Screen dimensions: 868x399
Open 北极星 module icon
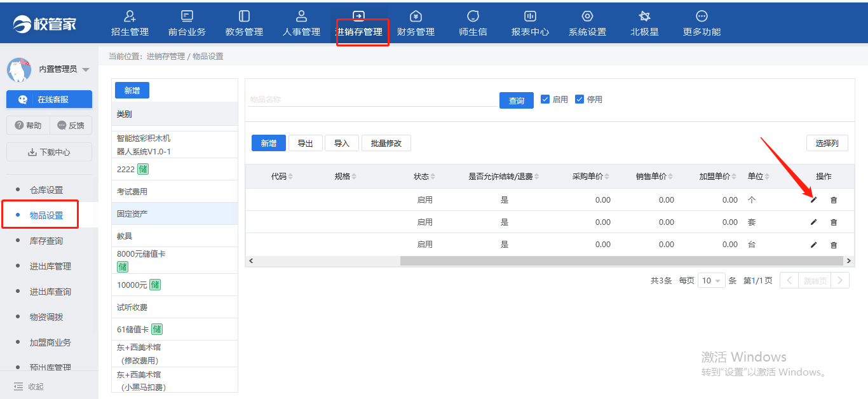pos(644,16)
